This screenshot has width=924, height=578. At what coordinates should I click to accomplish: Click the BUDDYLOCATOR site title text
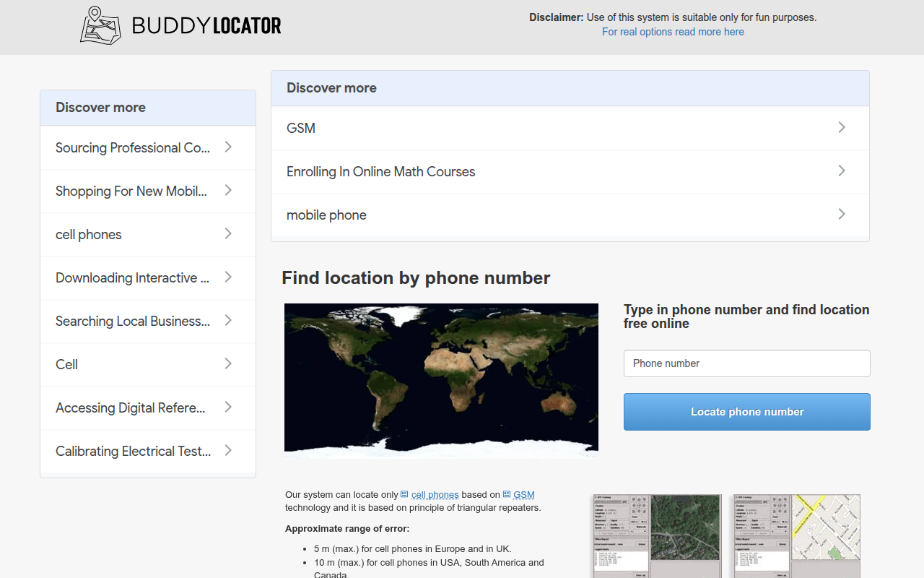[x=206, y=26]
